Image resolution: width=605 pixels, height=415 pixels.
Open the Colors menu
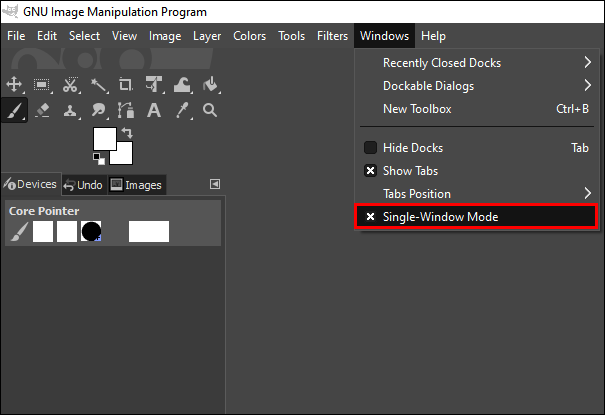pos(250,36)
